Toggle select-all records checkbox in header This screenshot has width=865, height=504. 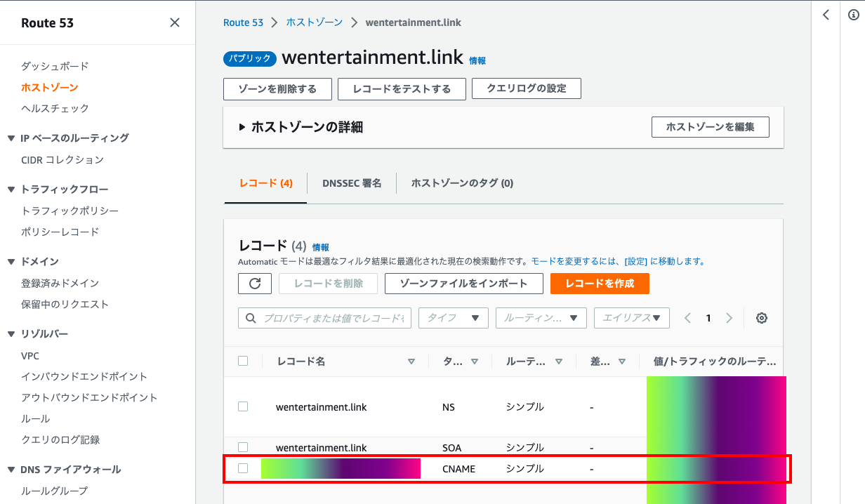point(243,361)
